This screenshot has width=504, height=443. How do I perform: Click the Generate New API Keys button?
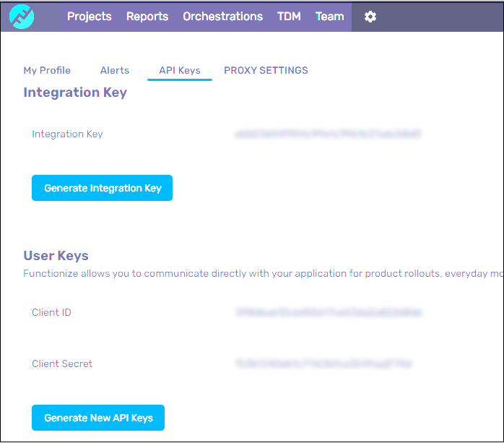[x=98, y=418]
